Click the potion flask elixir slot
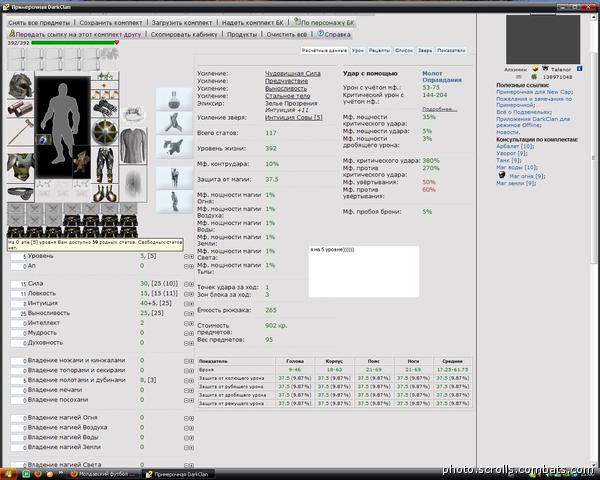This screenshot has width=600, height=480. 174,99
